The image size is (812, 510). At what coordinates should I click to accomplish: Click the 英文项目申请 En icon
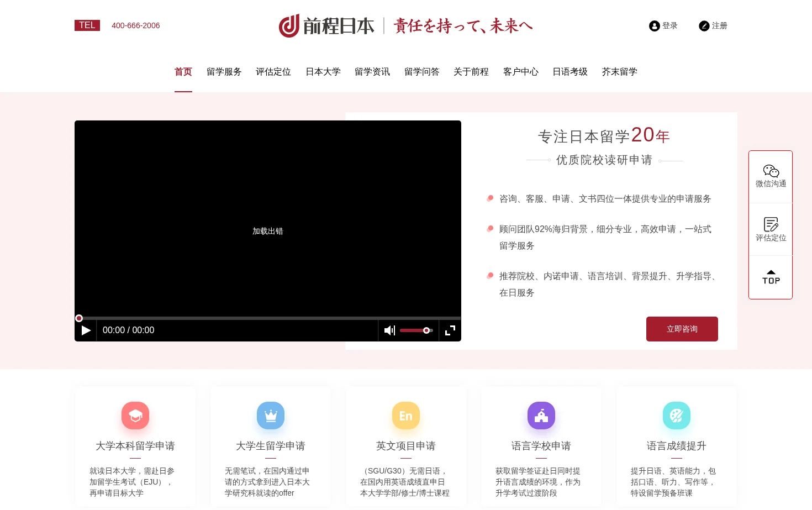coord(406,416)
